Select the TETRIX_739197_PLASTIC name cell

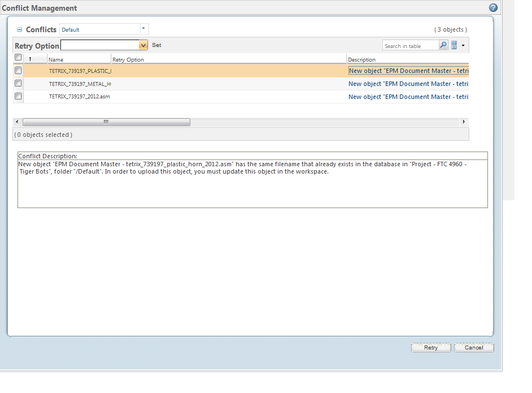(x=80, y=71)
